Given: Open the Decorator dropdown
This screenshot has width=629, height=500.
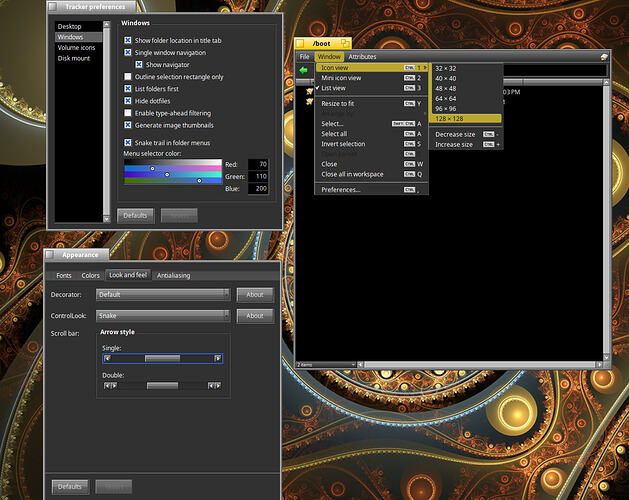Looking at the screenshot, I should pos(163,294).
